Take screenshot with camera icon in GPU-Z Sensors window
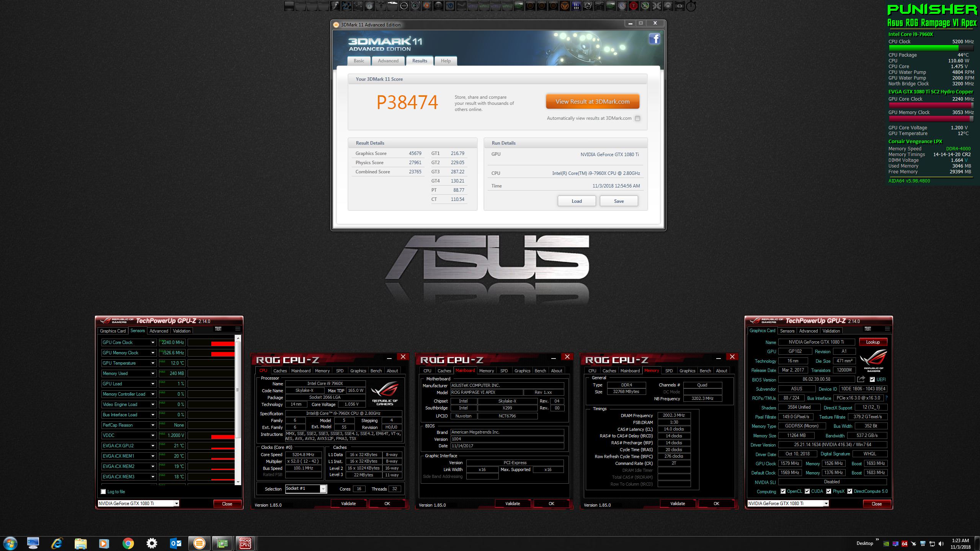The height and width of the screenshot is (551, 980). coord(218,329)
